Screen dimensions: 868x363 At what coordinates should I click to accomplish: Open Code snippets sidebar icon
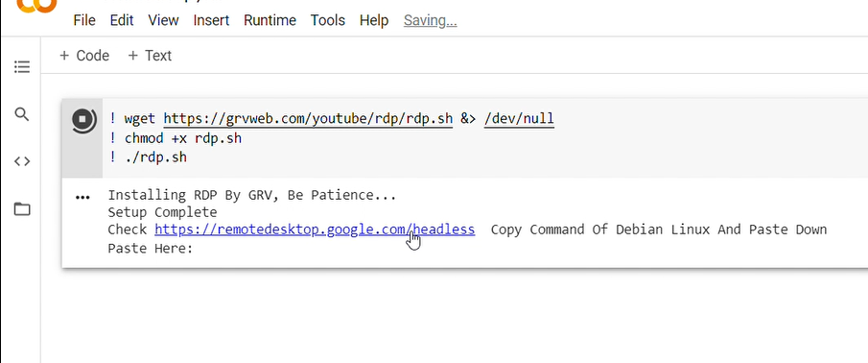point(22,161)
